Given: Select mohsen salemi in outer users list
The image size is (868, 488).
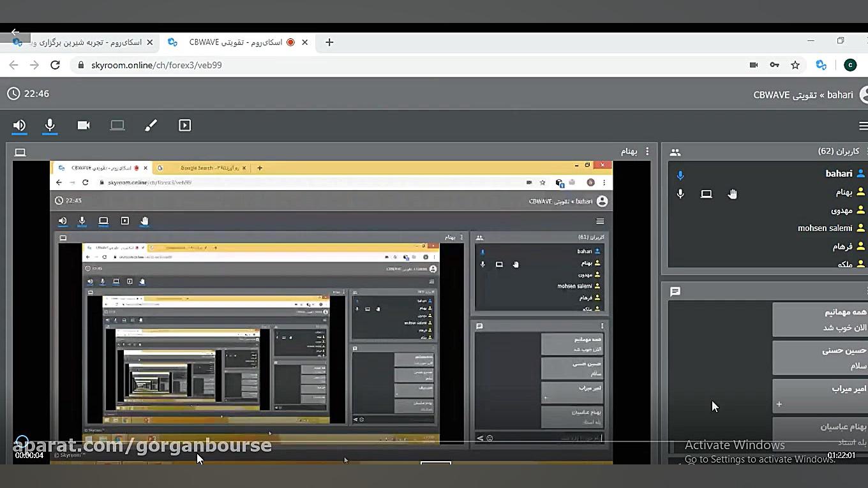Looking at the screenshot, I should 825,228.
